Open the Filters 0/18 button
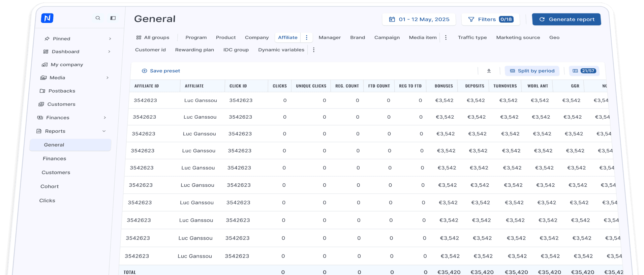The width and height of the screenshot is (644, 275). point(491,19)
